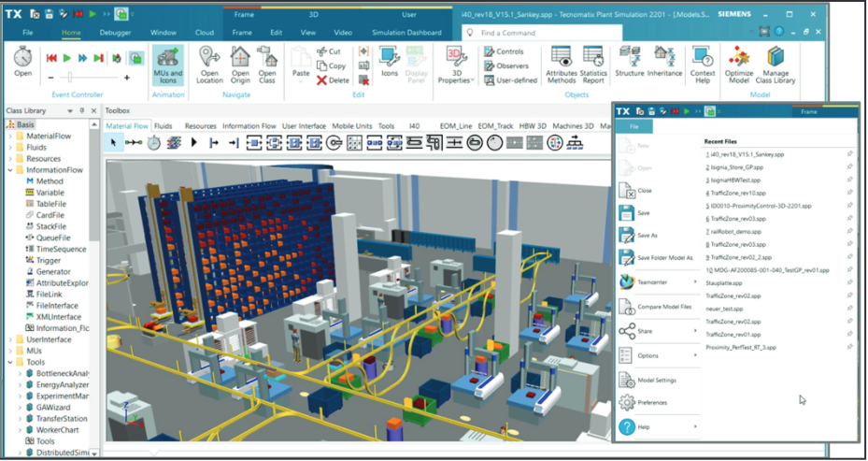Collapse the InformationFlow folder
868x461 pixels.
(x=10, y=170)
